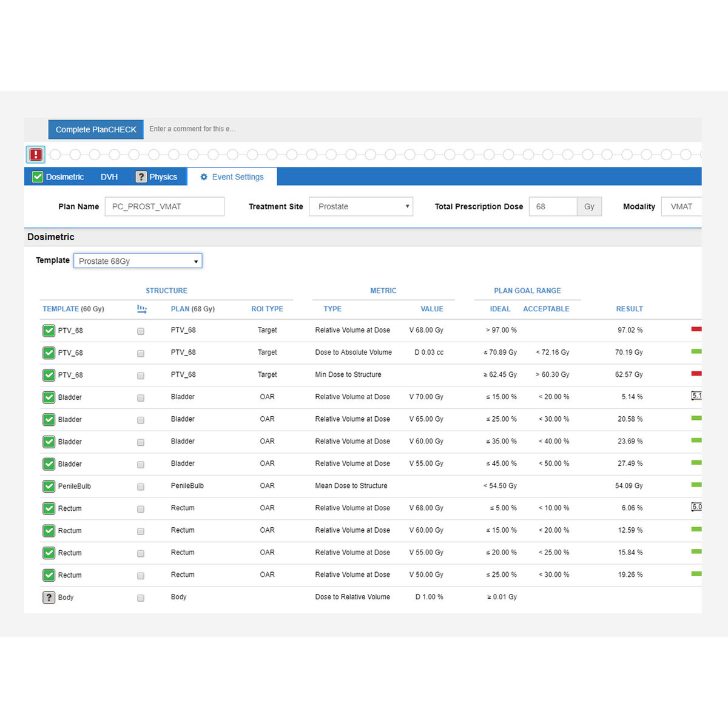Toggle checkbox in the Body row

(x=141, y=598)
